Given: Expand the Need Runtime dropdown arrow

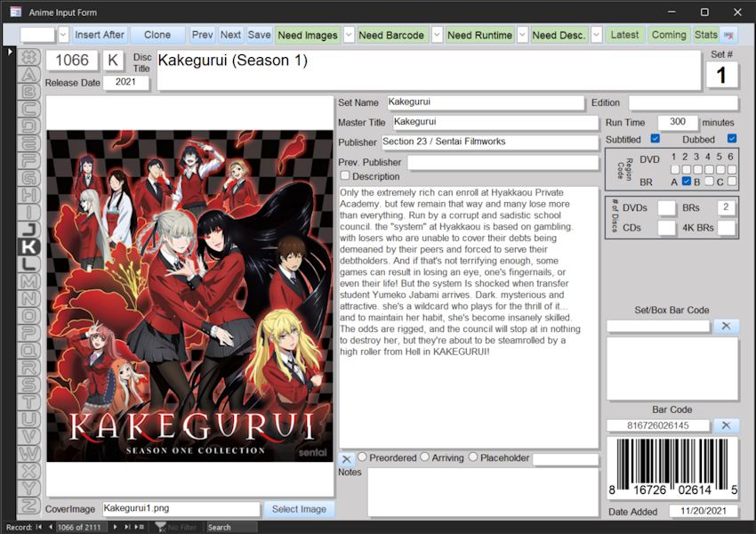Looking at the screenshot, I should tap(522, 35).
